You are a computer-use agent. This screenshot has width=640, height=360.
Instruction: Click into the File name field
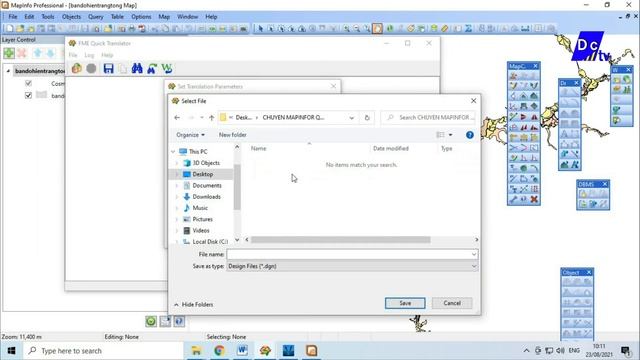(352, 254)
